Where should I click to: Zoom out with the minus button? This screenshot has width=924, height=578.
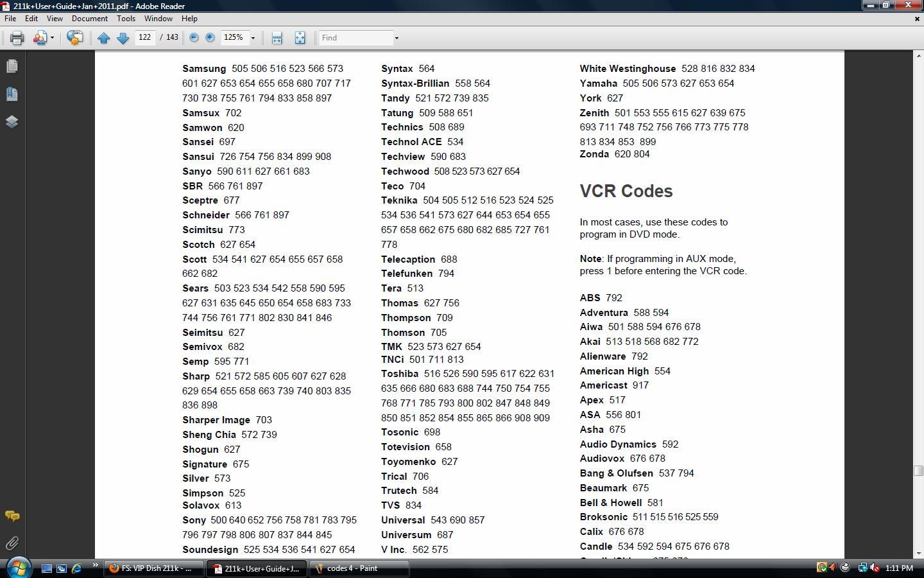click(x=194, y=37)
